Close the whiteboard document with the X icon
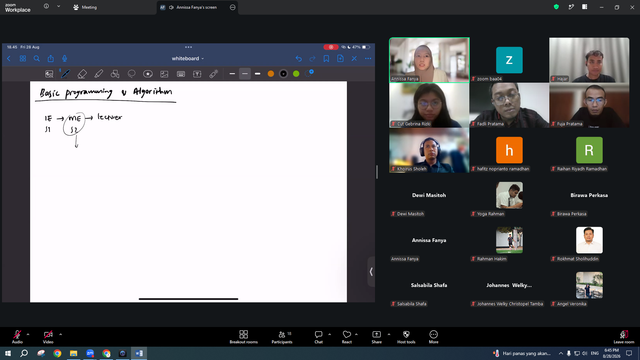 tap(354, 59)
